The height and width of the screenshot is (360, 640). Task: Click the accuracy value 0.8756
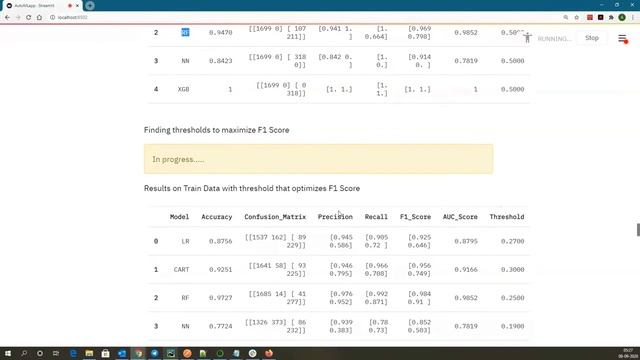coord(220,241)
